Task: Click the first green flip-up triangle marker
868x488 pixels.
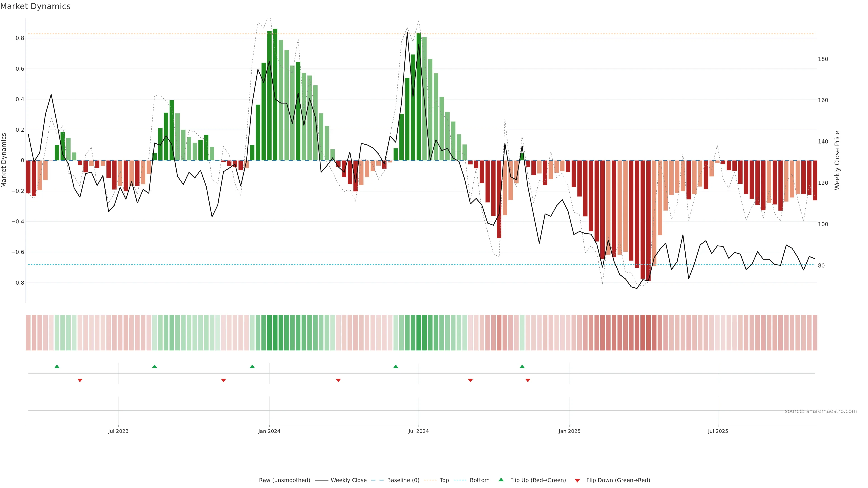Action: (57, 366)
